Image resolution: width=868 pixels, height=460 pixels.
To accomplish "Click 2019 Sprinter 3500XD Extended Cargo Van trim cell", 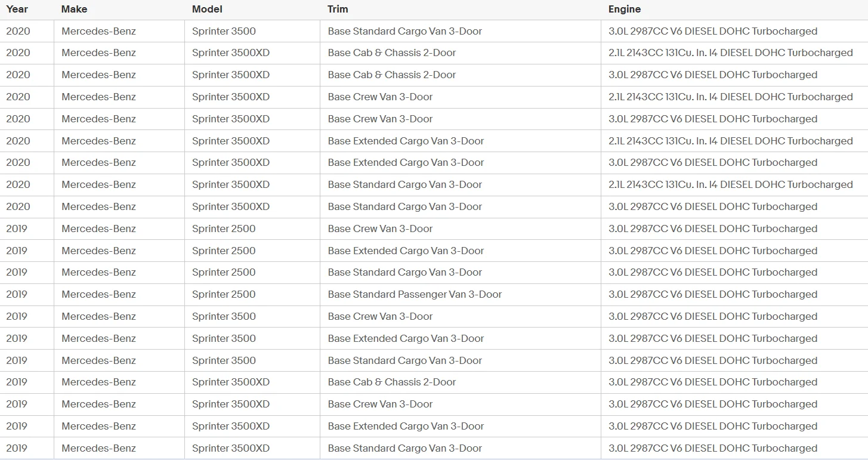I will (x=406, y=426).
